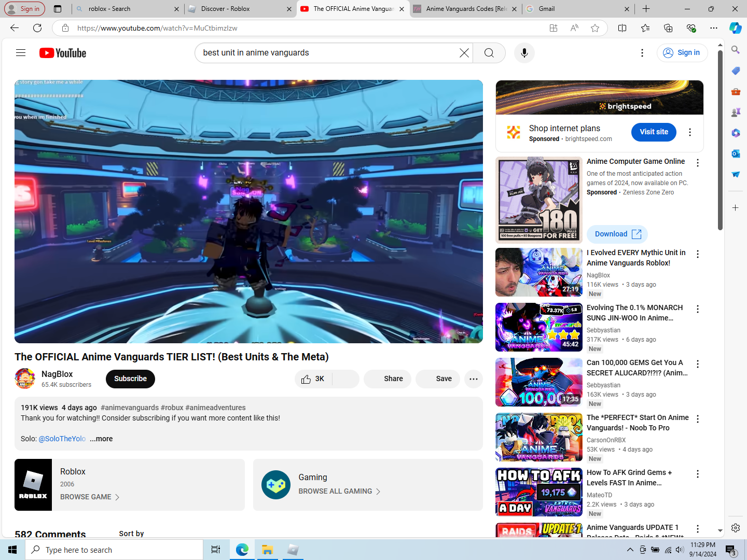Click BROWSE GAME under Roblox

point(90,497)
